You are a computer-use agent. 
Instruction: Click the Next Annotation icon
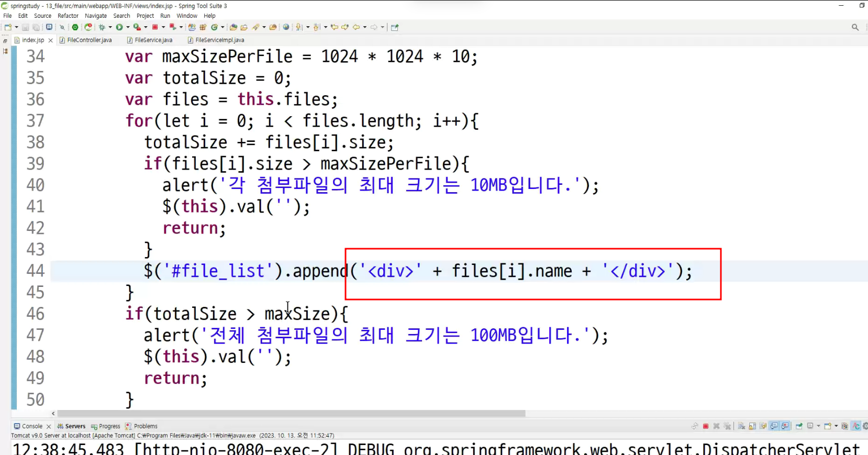coord(298,27)
